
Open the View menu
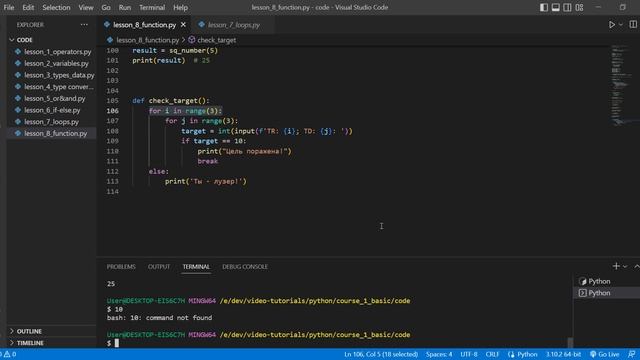coord(86,7)
